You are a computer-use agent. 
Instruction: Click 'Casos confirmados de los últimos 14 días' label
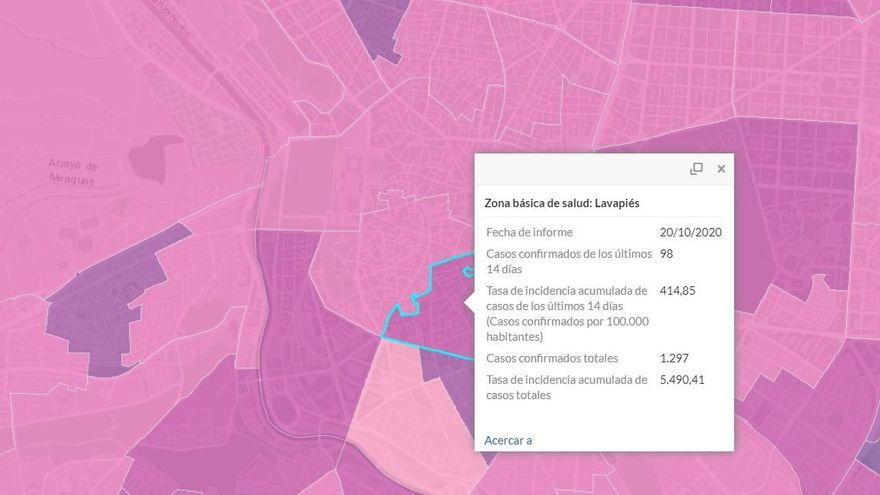click(x=569, y=262)
